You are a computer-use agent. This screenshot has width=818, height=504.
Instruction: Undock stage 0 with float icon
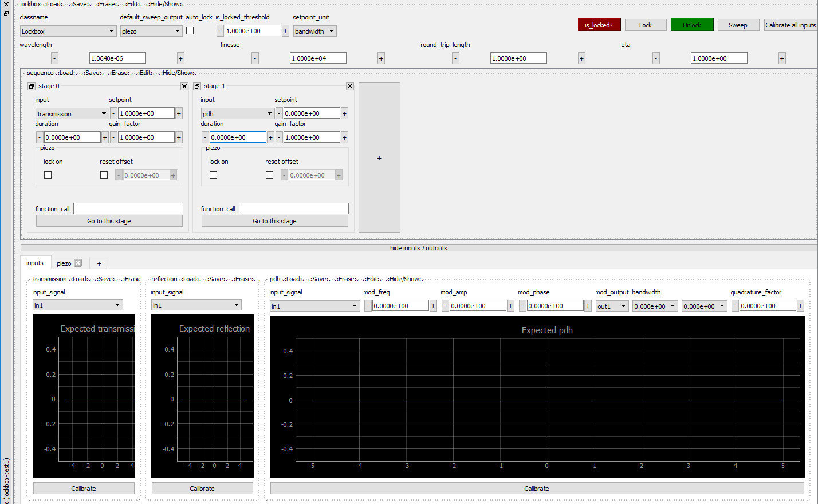[32, 86]
